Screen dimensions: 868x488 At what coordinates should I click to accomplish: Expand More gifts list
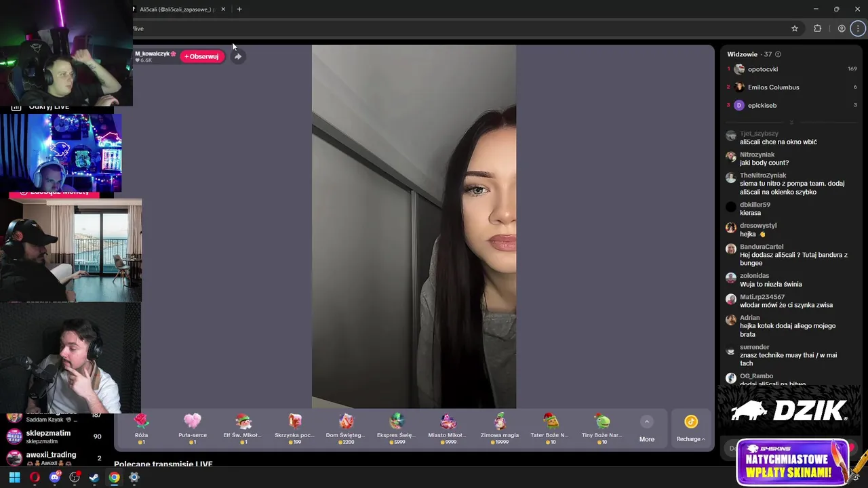[x=647, y=429]
